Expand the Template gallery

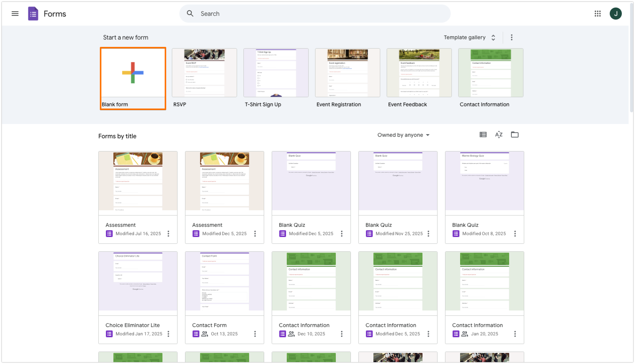point(470,37)
